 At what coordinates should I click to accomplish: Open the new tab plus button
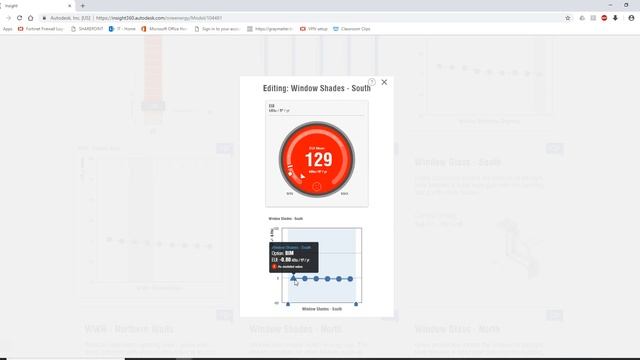pyautogui.click(x=82, y=6)
